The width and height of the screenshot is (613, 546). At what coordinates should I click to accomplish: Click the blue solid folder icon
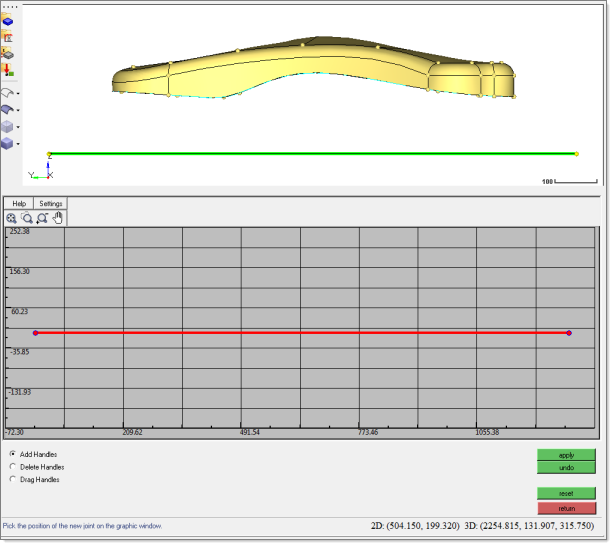(x=7, y=20)
